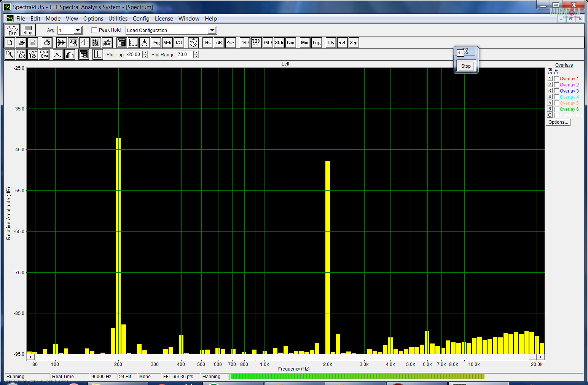Click the vertical autoscale arrow icon
The image size is (588, 385).
pyautogui.click(x=98, y=54)
